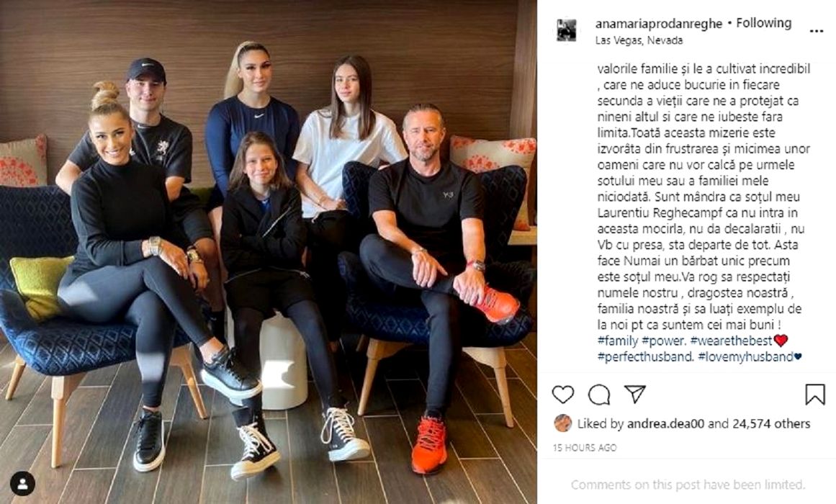
Task: Visit the anamariaprodanreghe username link
Action: 659,24
